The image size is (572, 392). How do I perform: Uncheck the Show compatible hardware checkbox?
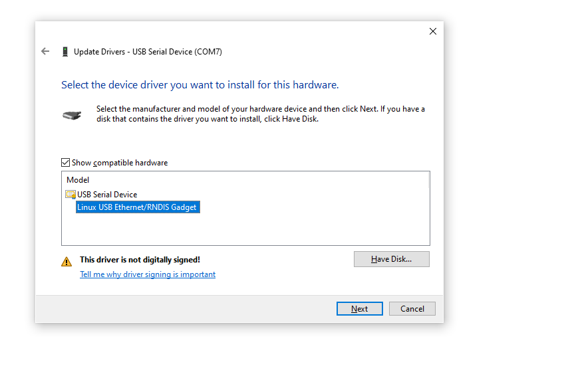65,163
